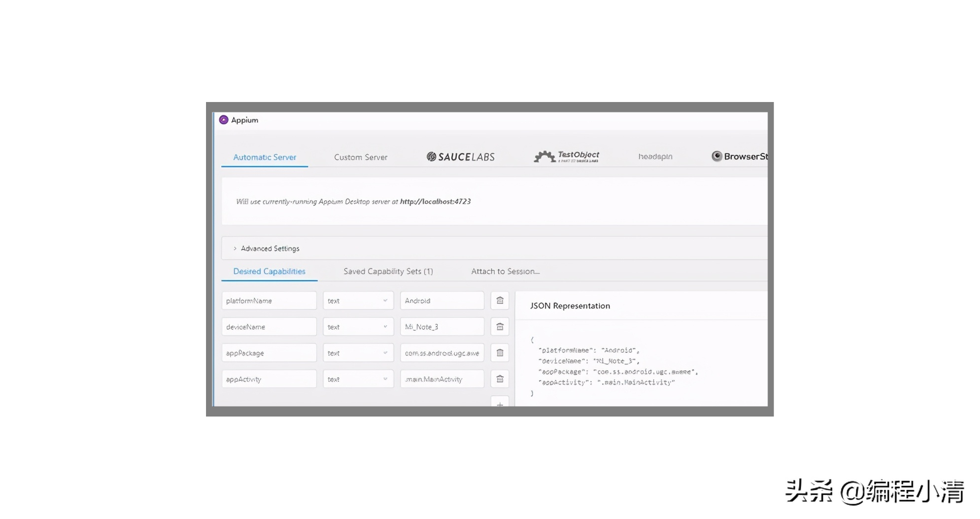Viewport: 980px width, 519px height.
Task: Open the TestObject server tab
Action: (567, 156)
